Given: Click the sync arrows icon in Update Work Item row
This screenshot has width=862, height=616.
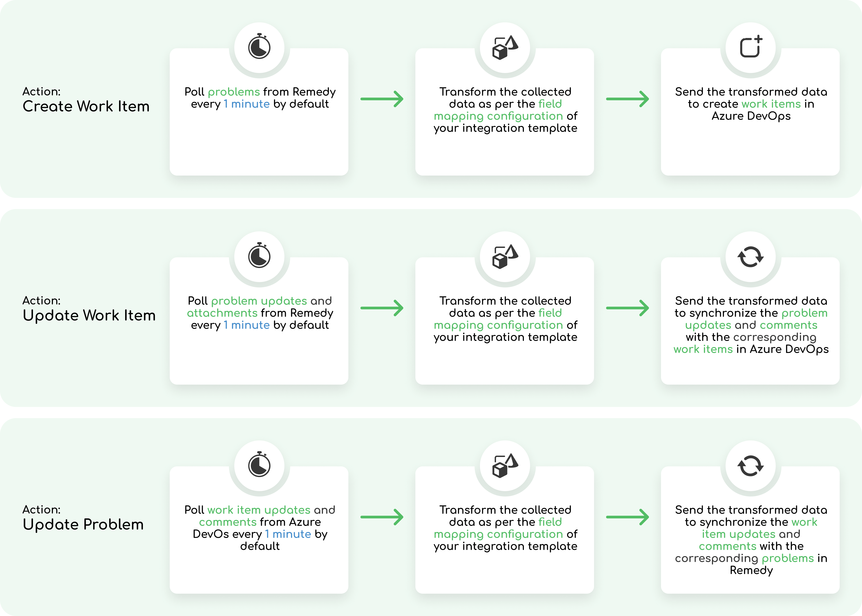Looking at the screenshot, I should point(751,257).
